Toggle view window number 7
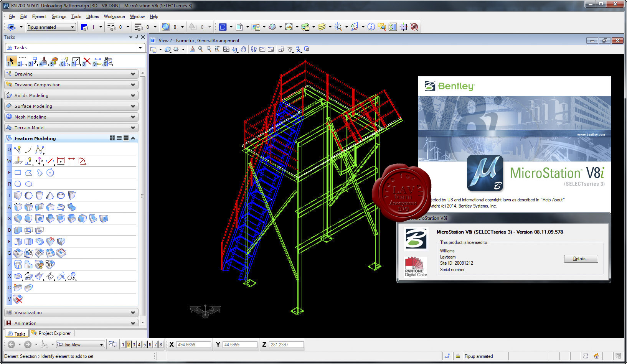 pyautogui.click(x=155, y=344)
